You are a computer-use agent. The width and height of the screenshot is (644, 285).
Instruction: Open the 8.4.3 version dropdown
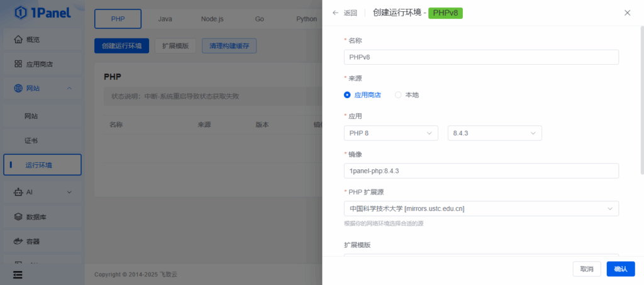pyautogui.click(x=494, y=133)
